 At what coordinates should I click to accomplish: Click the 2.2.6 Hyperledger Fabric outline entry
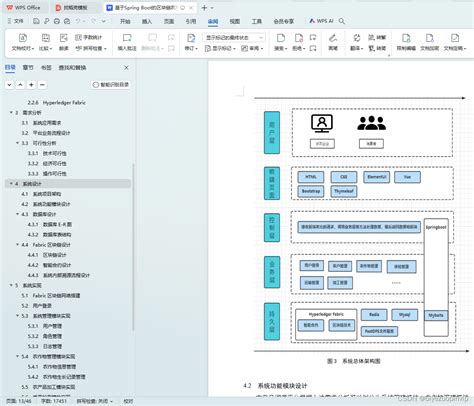point(57,103)
